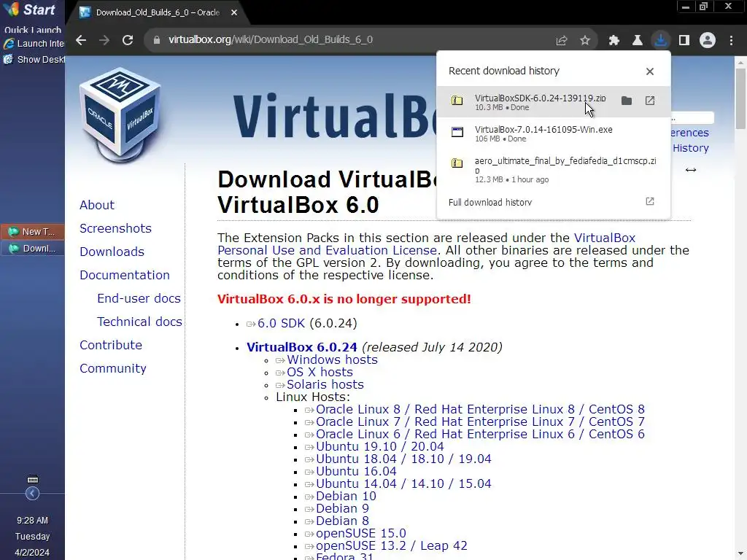Download openSUSE 13.2 / Leap 42 package
This screenshot has width=747, height=560.
pyautogui.click(x=392, y=545)
